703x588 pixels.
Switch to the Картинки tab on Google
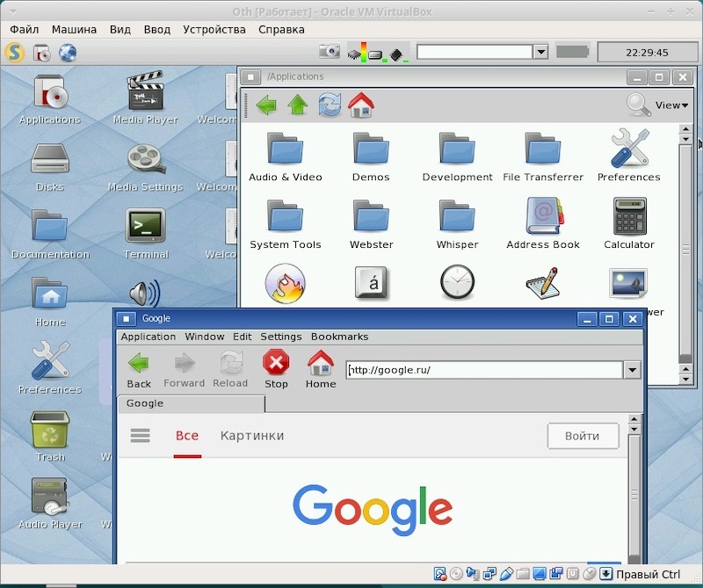(252, 435)
